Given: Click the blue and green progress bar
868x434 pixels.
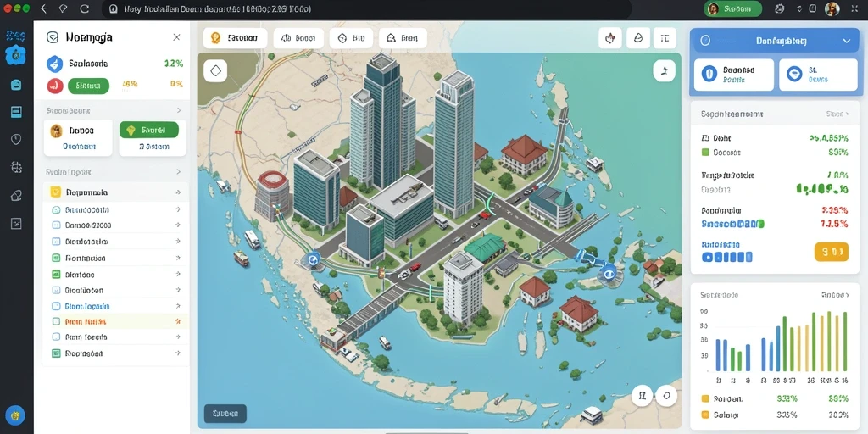Looking at the screenshot, I should click(x=732, y=224).
